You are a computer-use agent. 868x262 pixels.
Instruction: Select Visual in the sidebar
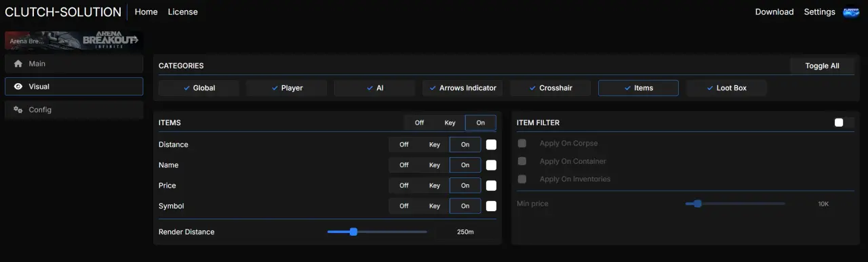point(74,87)
